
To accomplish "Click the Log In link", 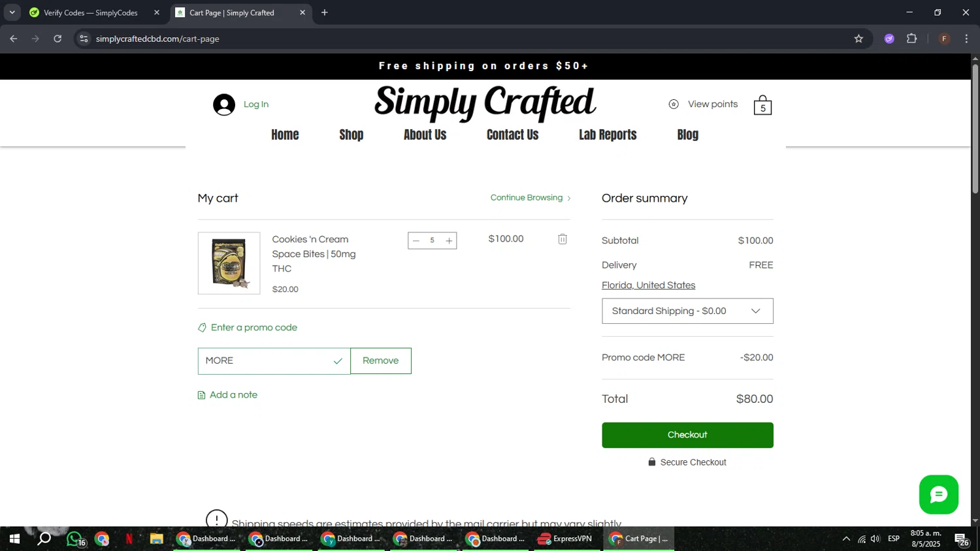I will click(x=256, y=104).
